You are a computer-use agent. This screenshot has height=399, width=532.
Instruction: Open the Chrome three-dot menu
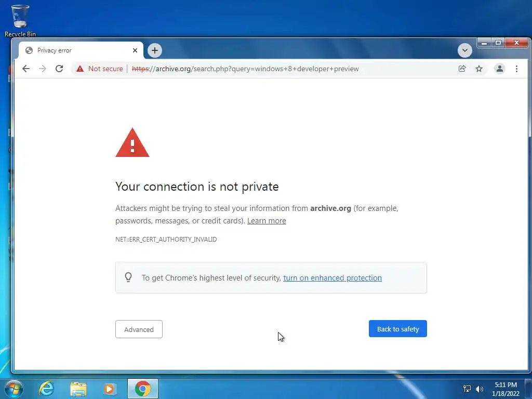[517, 69]
